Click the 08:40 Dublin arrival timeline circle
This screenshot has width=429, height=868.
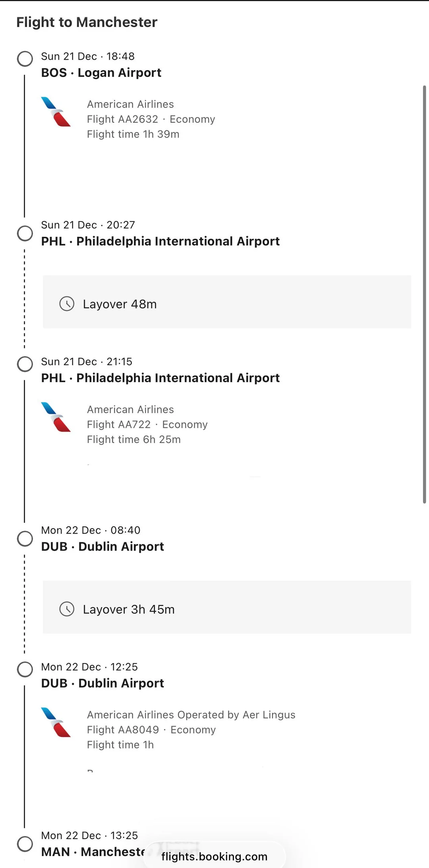tap(25, 539)
